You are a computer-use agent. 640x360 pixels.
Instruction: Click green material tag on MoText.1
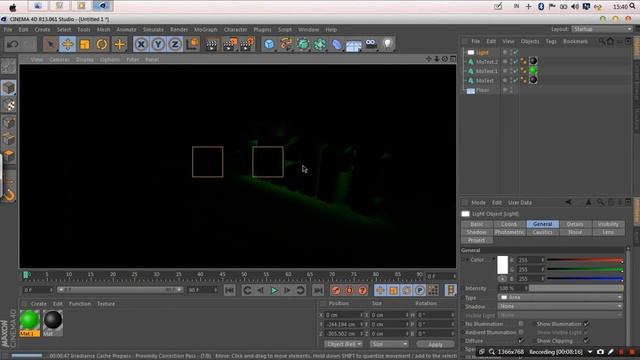pos(533,71)
